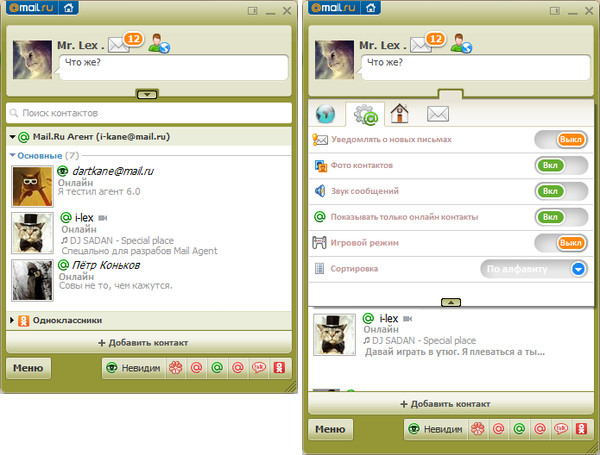
Task: Open the home icon in left window title bar
Action: 68,8
